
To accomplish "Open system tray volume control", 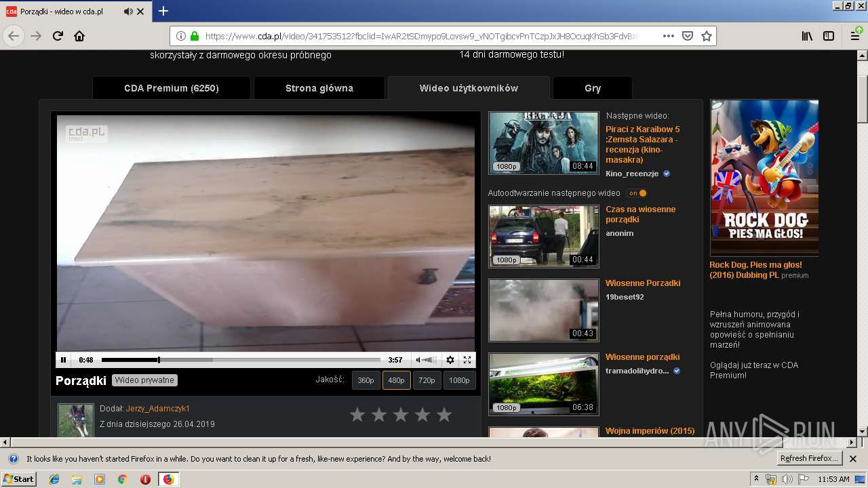I will click(x=787, y=479).
